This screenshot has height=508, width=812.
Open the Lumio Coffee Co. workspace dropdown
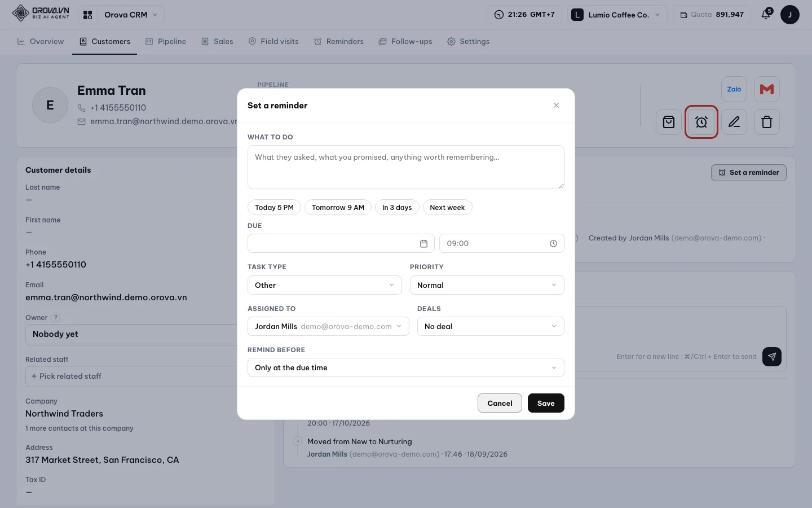(617, 15)
